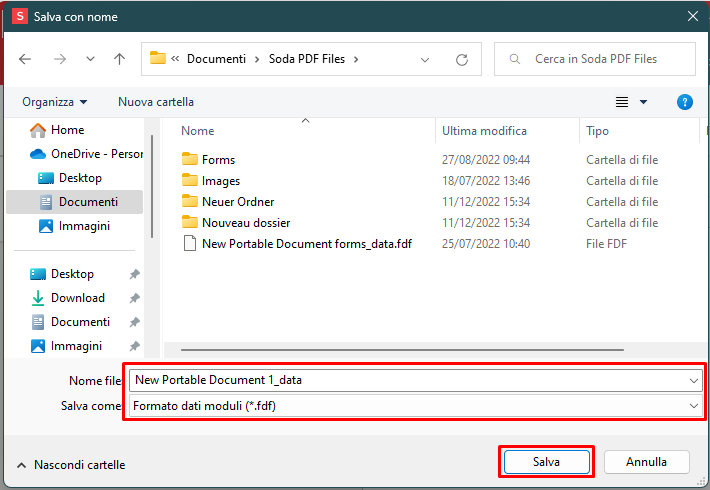Select Immagini under OneDrive in the sidebar
The height and width of the screenshot is (490, 710).
pyautogui.click(x=74, y=226)
